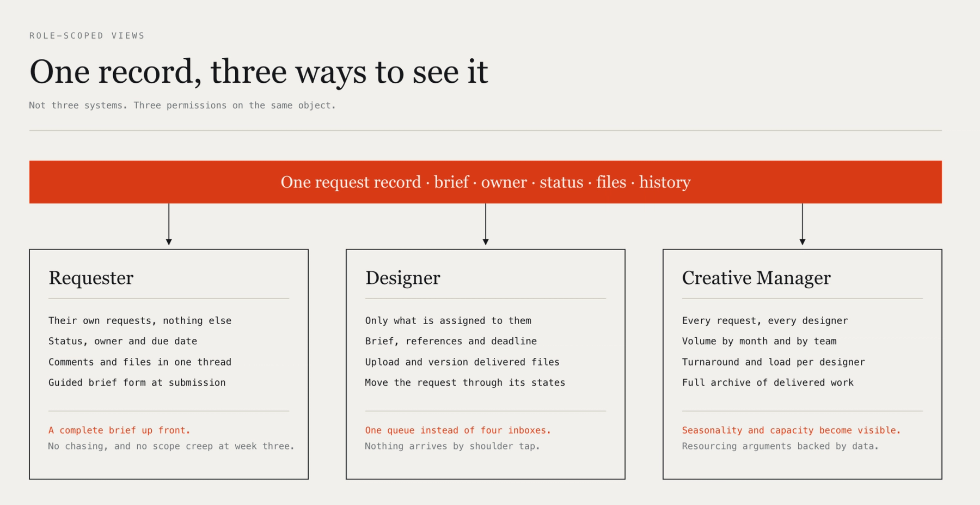Select 'Volume by month and by team'
The height and width of the screenshot is (505, 980).
[759, 341]
